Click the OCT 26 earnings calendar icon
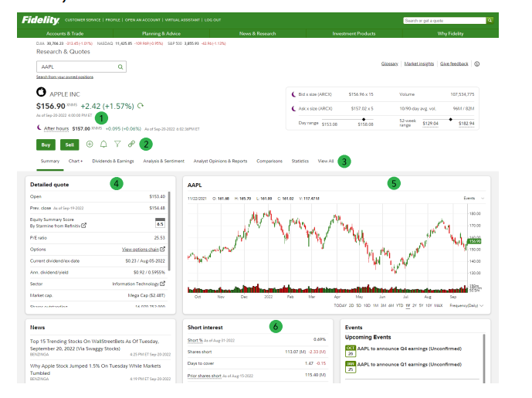This screenshot has width=532, height=398. [x=351, y=351]
